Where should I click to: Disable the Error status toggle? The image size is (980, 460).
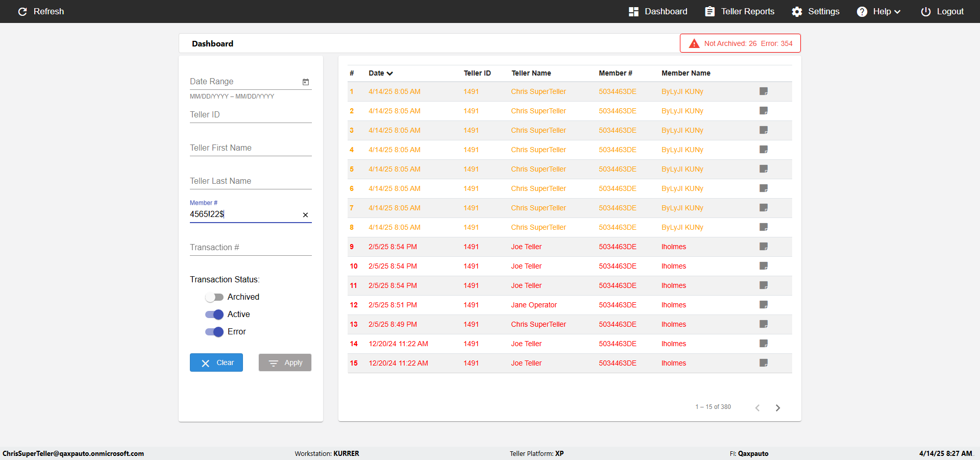click(214, 332)
